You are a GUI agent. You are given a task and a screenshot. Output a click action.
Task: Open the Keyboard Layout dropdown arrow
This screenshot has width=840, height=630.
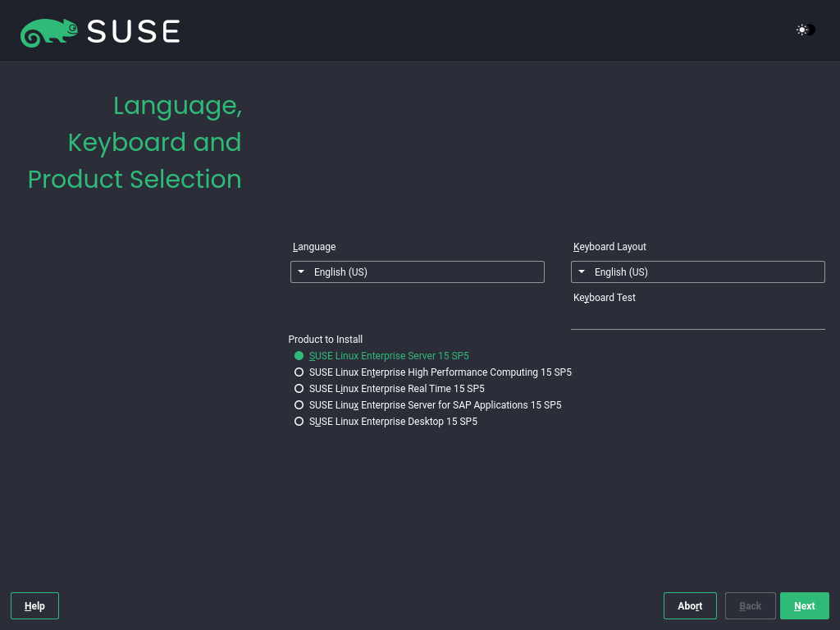(x=582, y=272)
